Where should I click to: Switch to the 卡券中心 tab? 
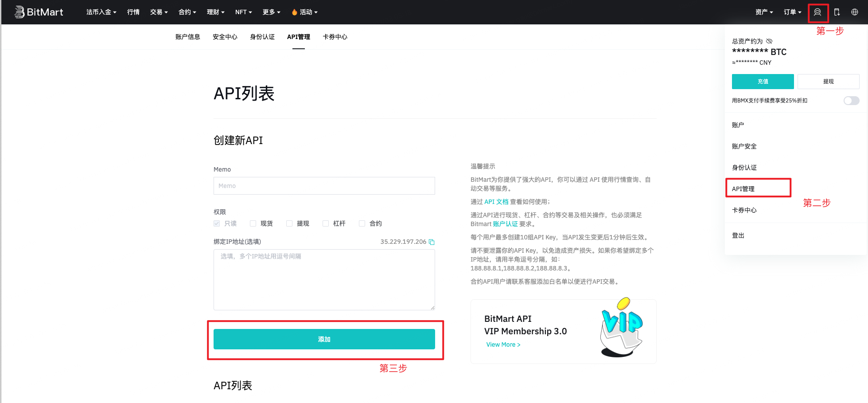click(x=335, y=37)
